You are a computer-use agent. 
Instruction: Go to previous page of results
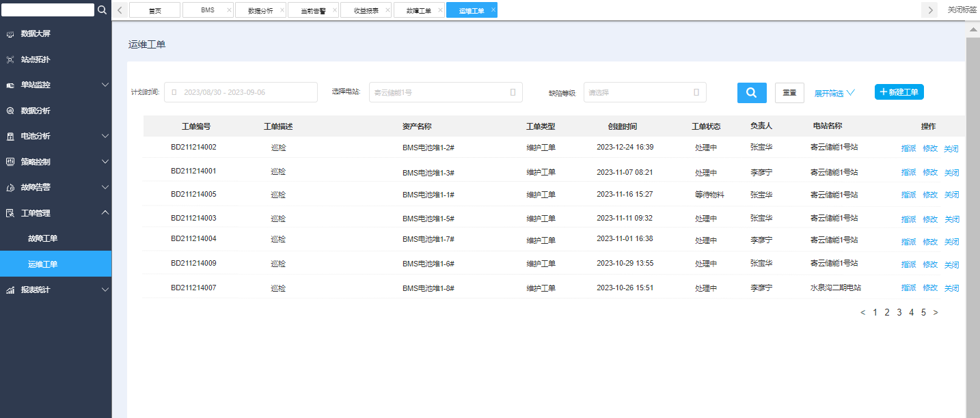[x=862, y=313]
